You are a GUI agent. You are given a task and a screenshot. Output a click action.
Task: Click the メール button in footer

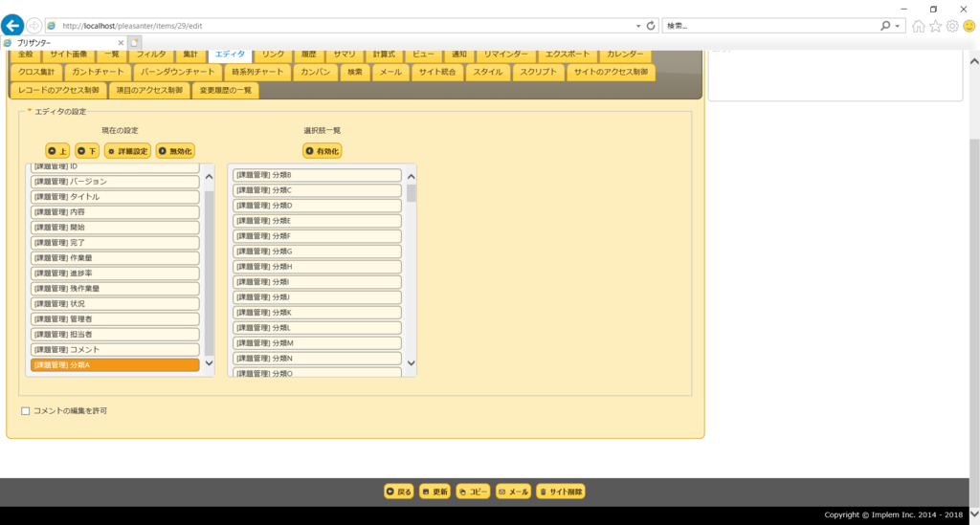514,492
